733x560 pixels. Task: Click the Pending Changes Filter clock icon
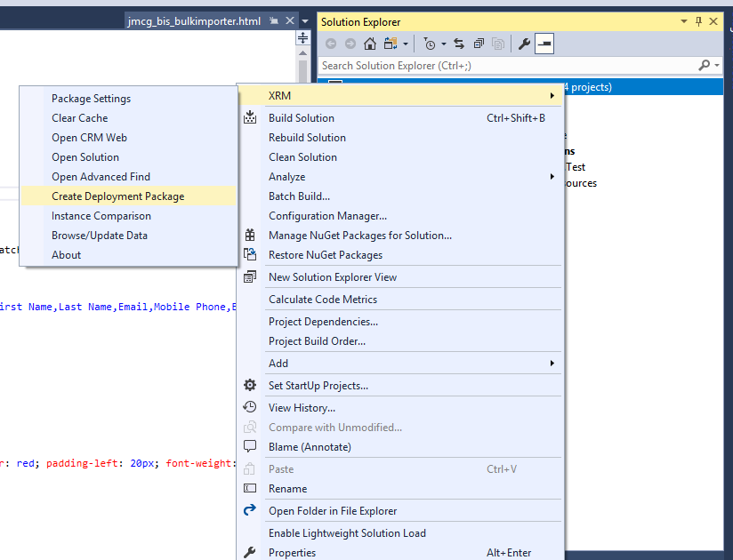431,44
